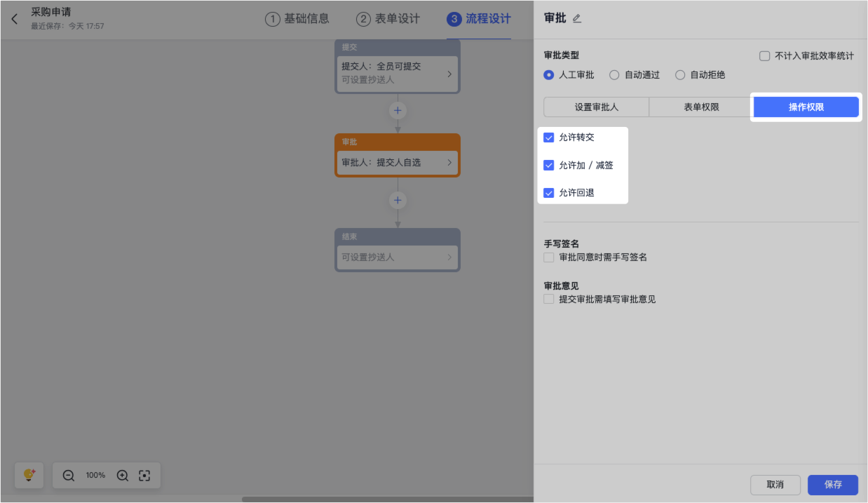This screenshot has width=868, height=503.
Task: Click the plus icon below the 审批 node
Action: [x=398, y=201]
